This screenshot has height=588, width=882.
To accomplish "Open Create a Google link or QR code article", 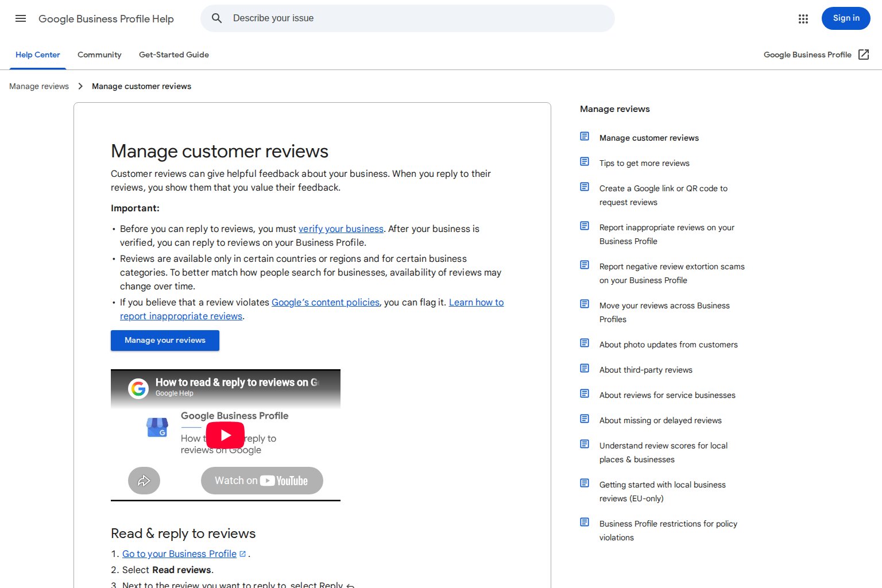I will click(x=663, y=195).
